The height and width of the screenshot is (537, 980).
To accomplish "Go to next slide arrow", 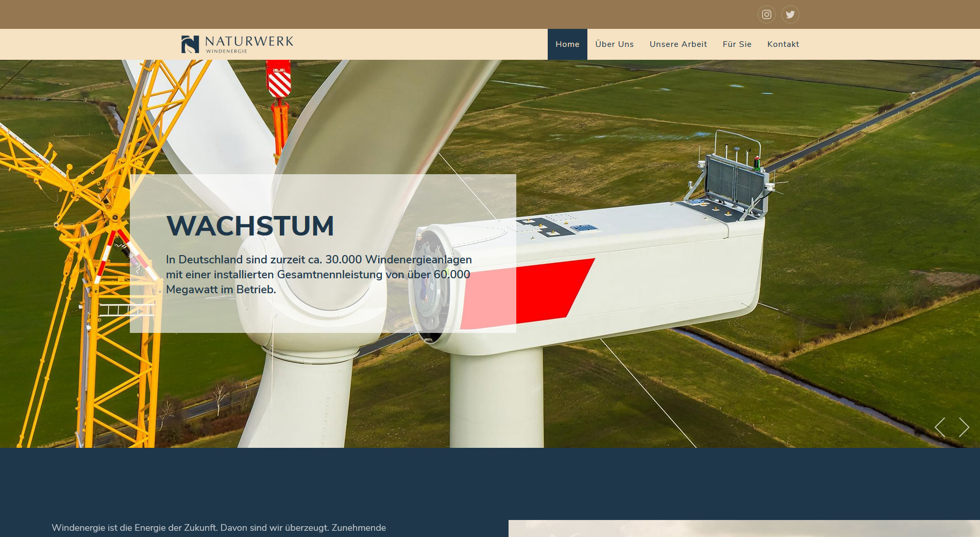I will point(964,427).
